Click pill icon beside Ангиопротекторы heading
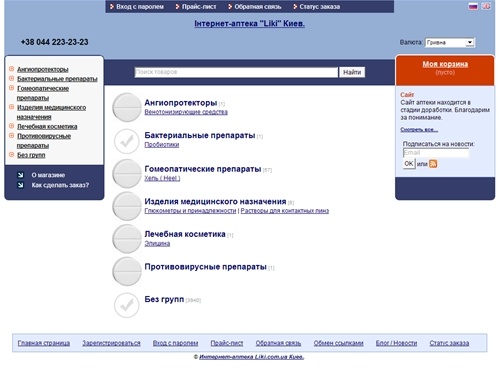The width and height of the screenshot is (500, 375). (127, 107)
